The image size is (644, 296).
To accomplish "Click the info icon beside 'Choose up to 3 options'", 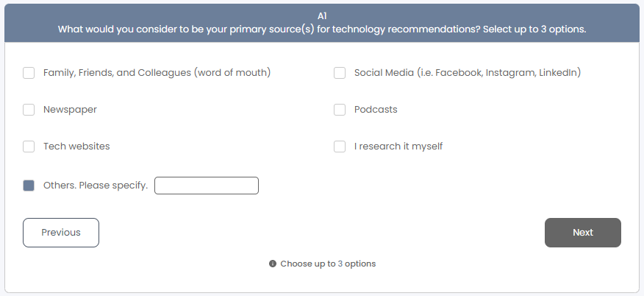I will pyautogui.click(x=273, y=264).
